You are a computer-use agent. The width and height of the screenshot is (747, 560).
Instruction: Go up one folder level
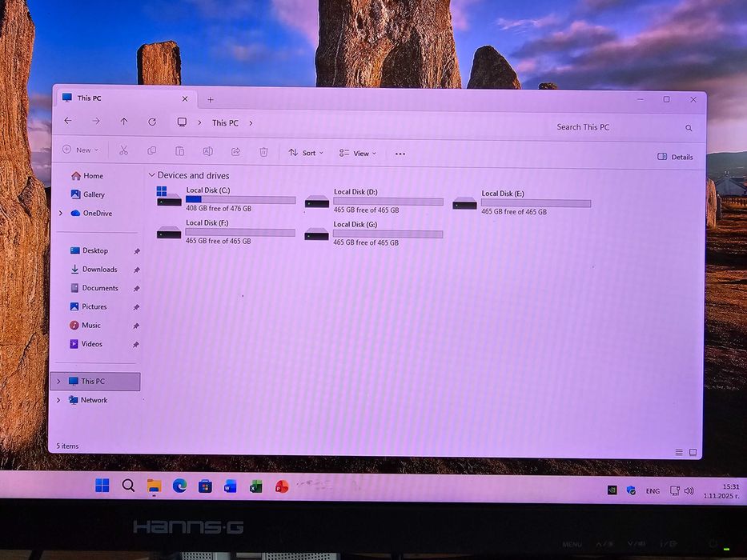tap(124, 122)
